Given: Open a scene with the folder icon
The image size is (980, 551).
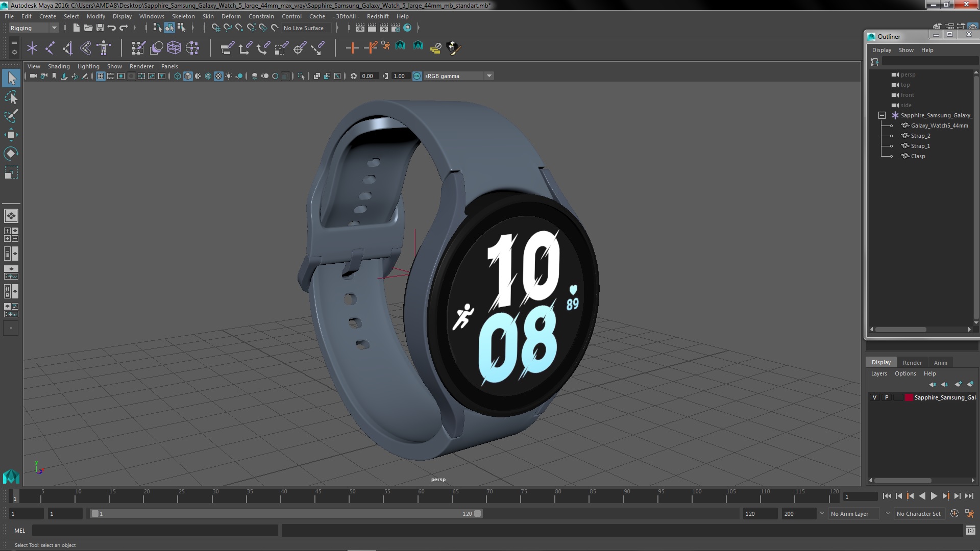Looking at the screenshot, I should (x=88, y=28).
